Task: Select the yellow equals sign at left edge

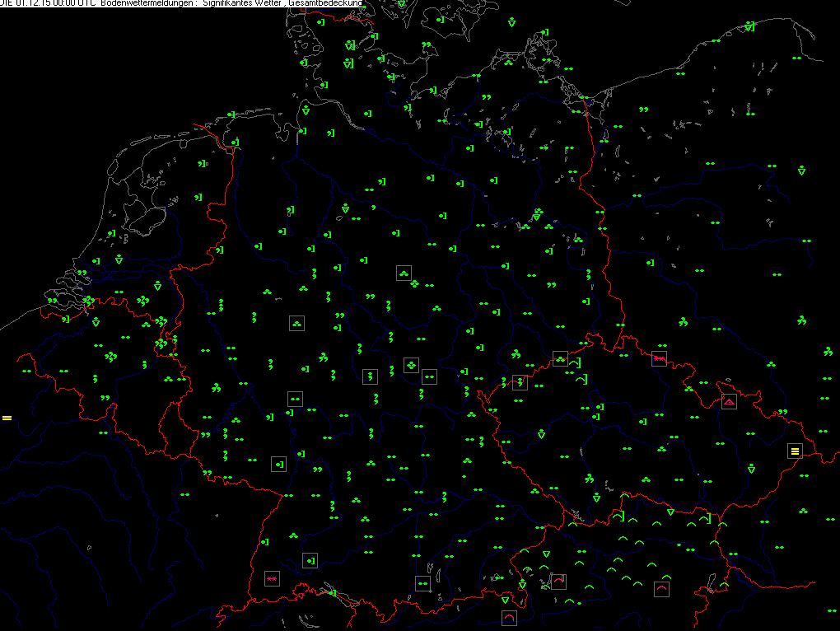Action: [x=7, y=418]
